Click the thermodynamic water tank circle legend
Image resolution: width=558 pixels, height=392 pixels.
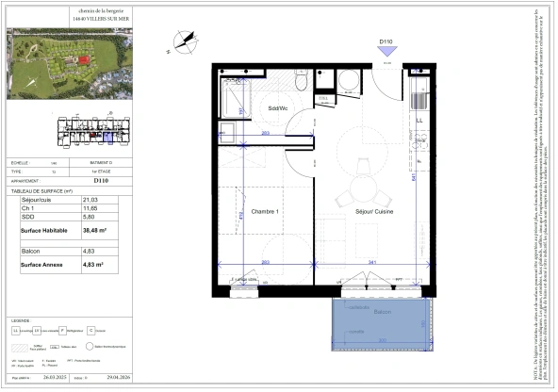click(90, 347)
